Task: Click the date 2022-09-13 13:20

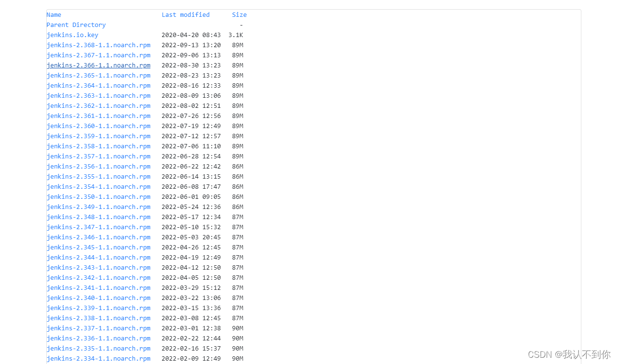Action: pos(191,45)
